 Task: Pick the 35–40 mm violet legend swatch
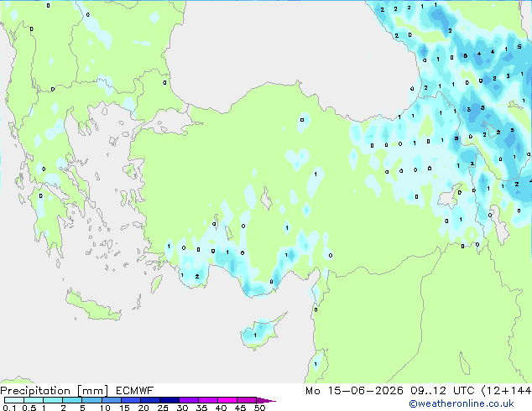coord(207,400)
